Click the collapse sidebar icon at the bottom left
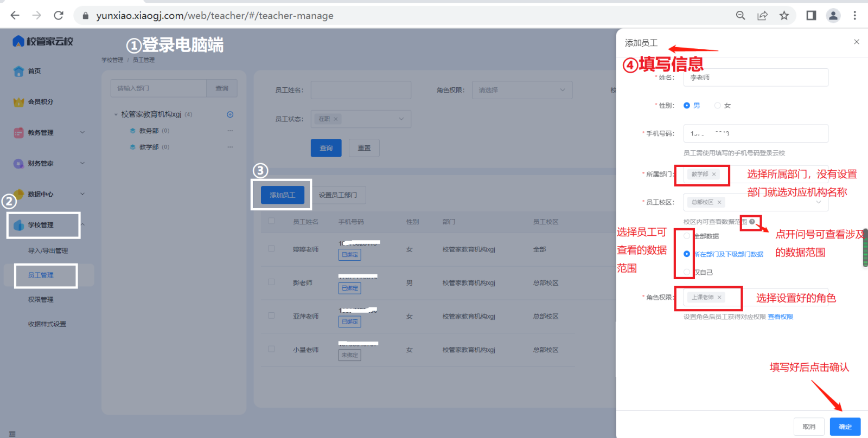The width and height of the screenshot is (868, 438). coord(12,434)
